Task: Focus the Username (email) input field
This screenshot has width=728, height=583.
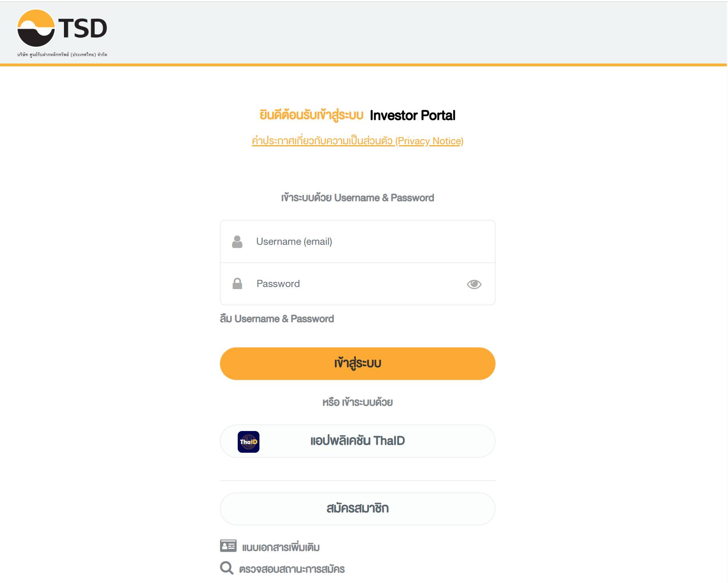Action: click(358, 242)
